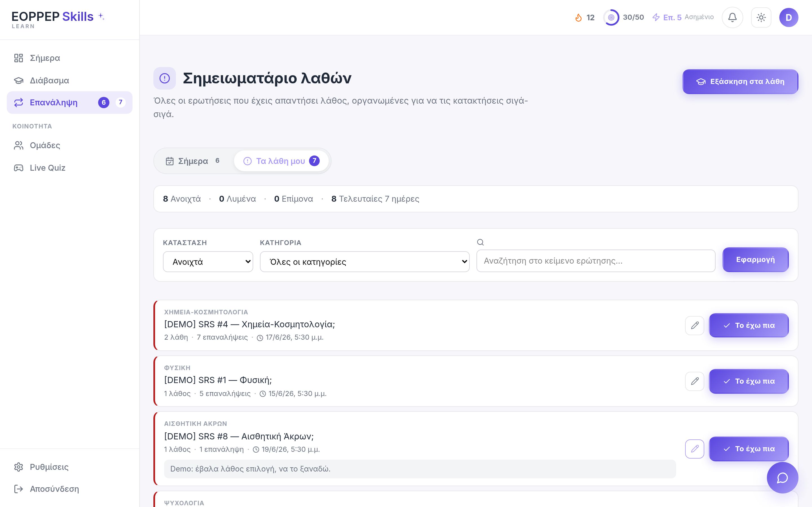812x507 pixels.
Task: Edit note for SRS #4 Χημεία-Κοσμητολογία
Action: coord(694,325)
